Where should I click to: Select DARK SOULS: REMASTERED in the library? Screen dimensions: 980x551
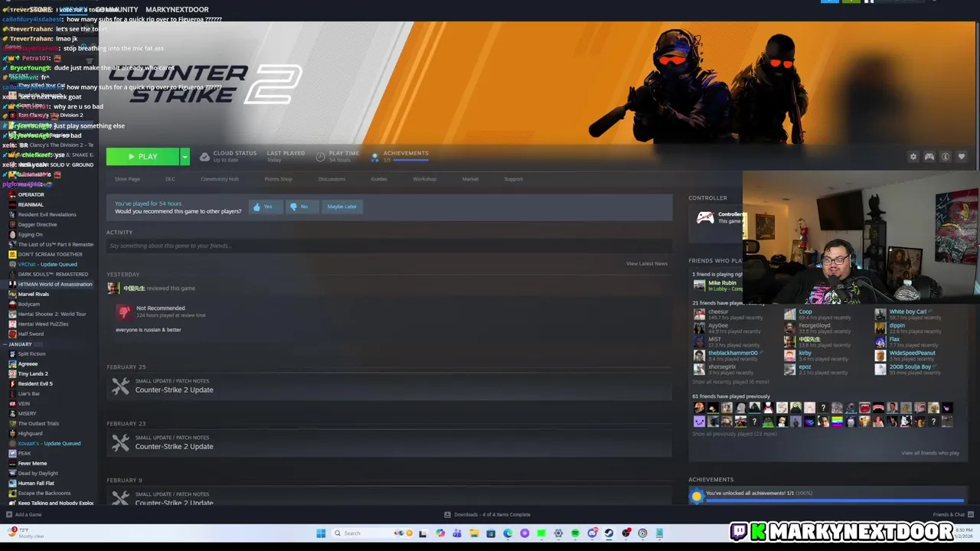coord(53,274)
